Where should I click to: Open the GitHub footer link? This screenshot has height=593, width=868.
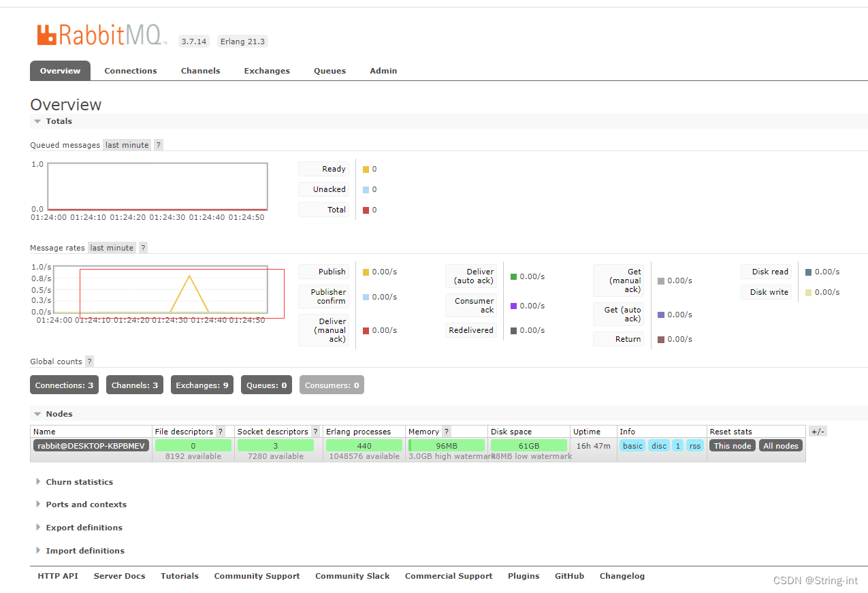(x=569, y=576)
